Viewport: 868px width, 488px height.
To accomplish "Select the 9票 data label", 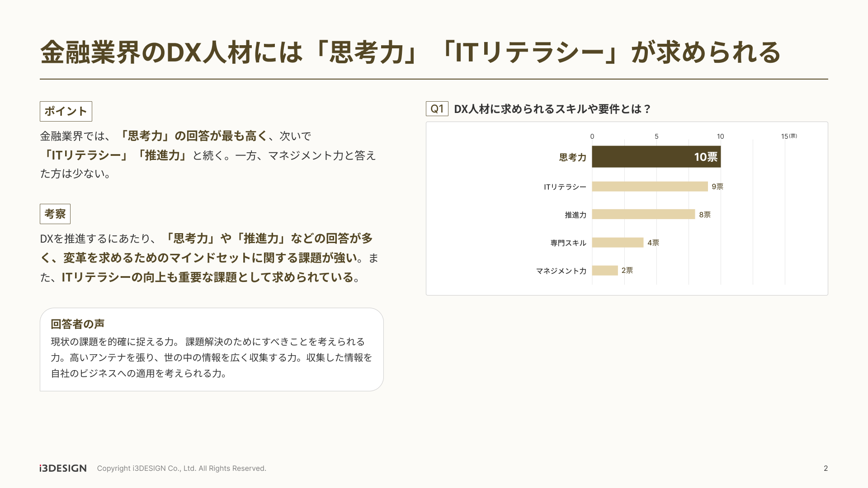I will (717, 187).
